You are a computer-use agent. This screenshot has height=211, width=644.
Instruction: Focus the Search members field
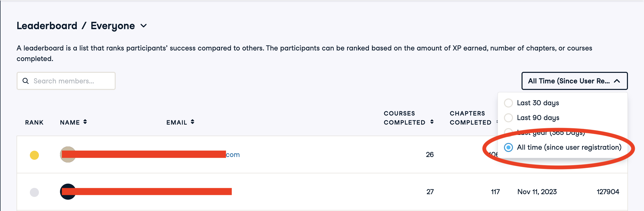click(x=70, y=81)
